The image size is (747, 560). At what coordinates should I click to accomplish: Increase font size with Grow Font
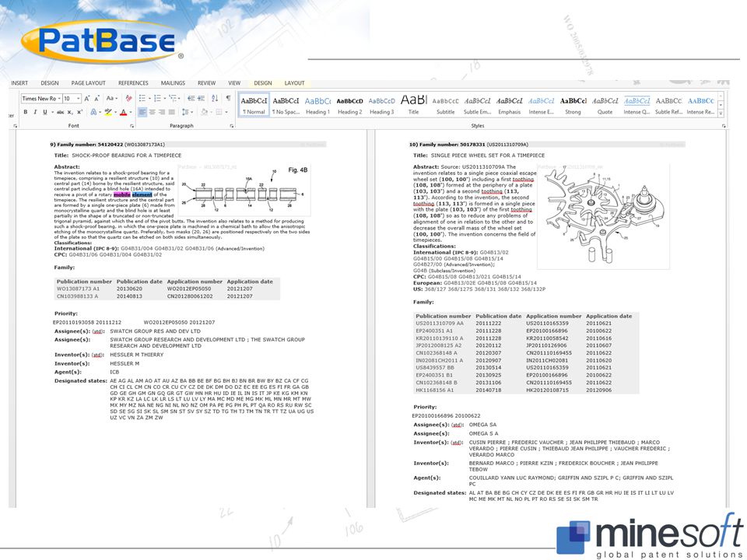tap(86, 98)
